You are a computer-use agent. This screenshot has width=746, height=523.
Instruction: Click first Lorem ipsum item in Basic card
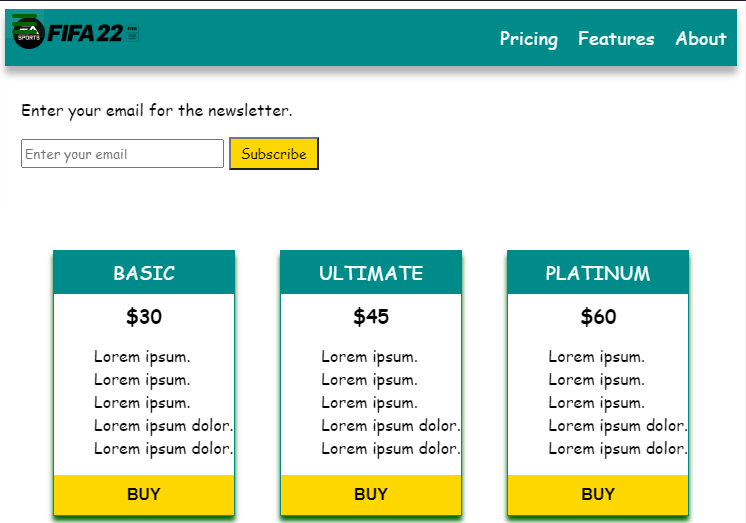(142, 357)
